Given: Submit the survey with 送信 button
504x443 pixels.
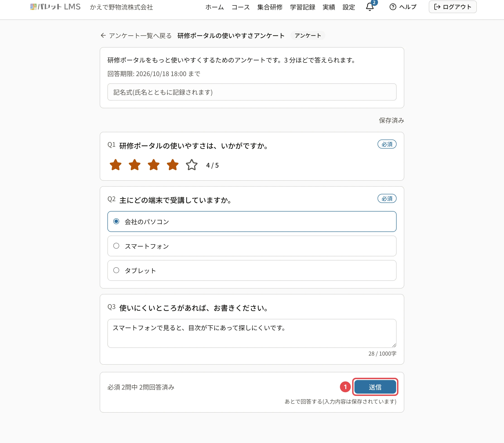Looking at the screenshot, I should pos(375,387).
